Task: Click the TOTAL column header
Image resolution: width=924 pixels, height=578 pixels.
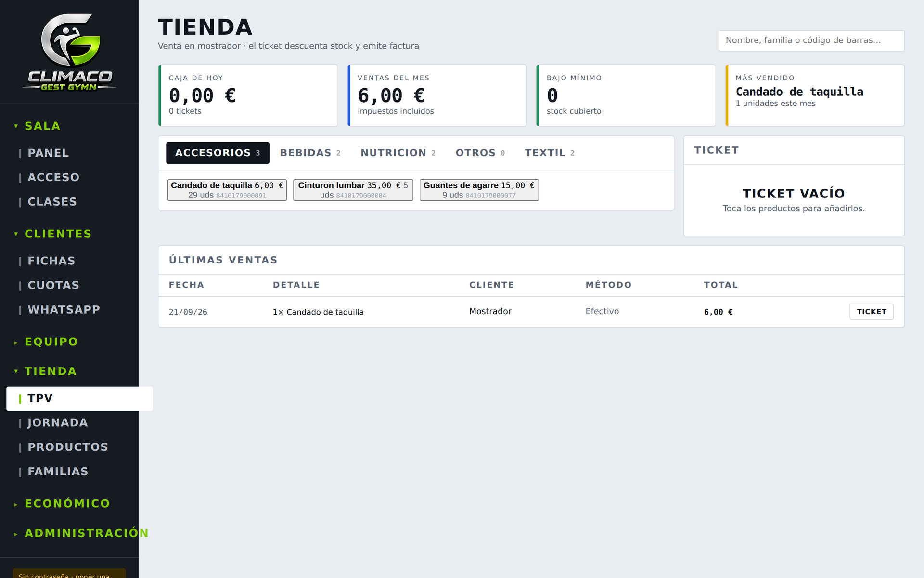Action: 721,285
